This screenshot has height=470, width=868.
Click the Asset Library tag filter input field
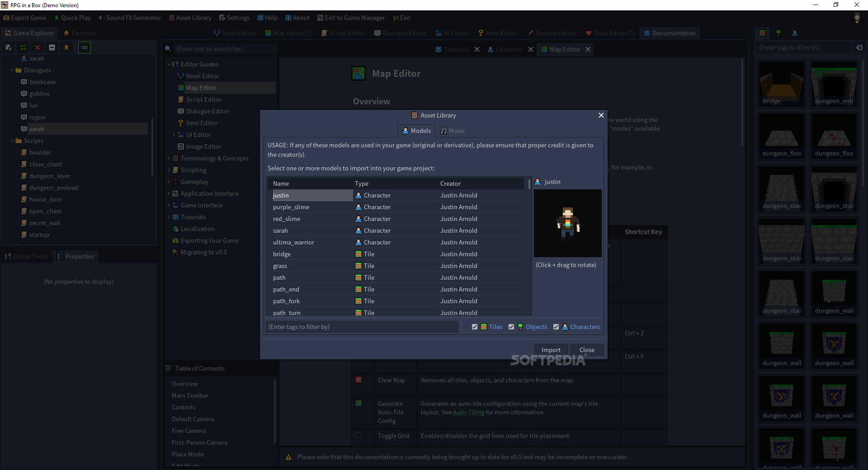click(362, 327)
